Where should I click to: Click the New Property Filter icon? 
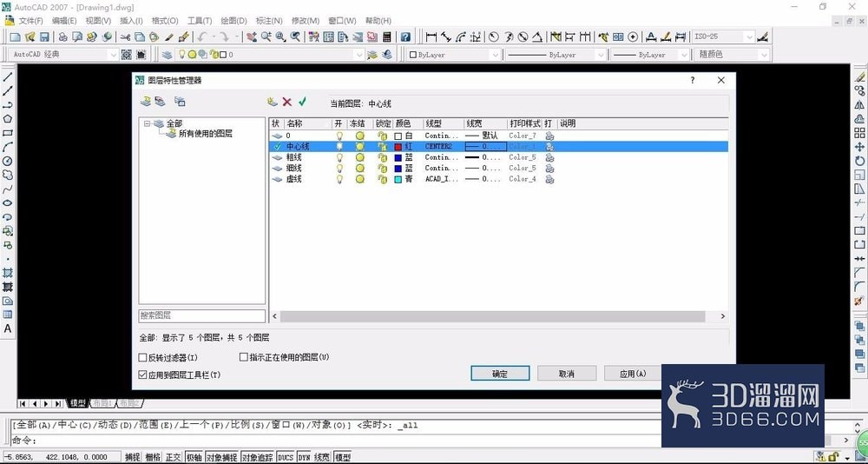click(146, 102)
